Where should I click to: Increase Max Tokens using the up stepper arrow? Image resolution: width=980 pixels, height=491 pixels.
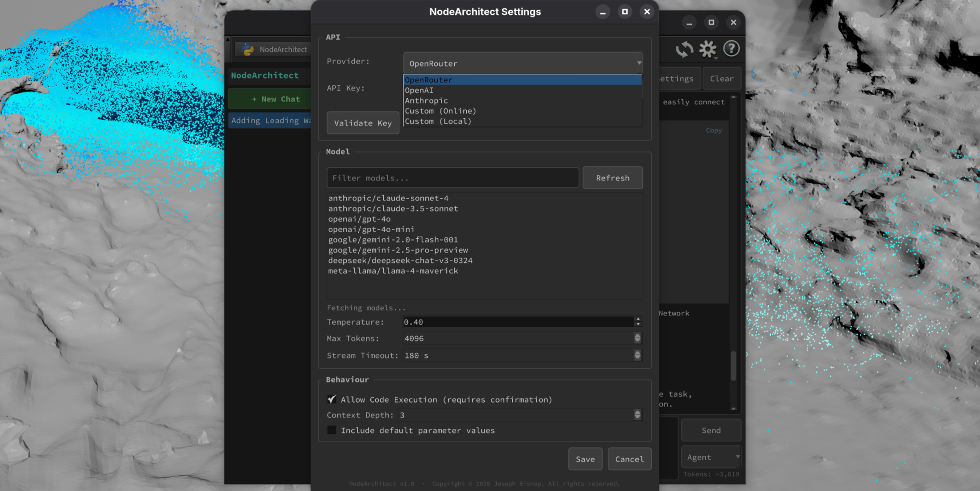(x=638, y=336)
